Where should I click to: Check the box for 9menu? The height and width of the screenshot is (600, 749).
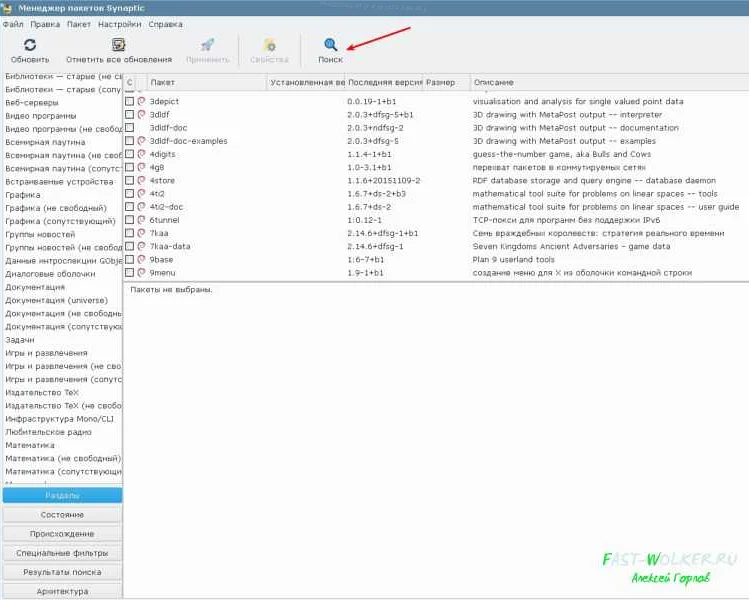(x=129, y=273)
